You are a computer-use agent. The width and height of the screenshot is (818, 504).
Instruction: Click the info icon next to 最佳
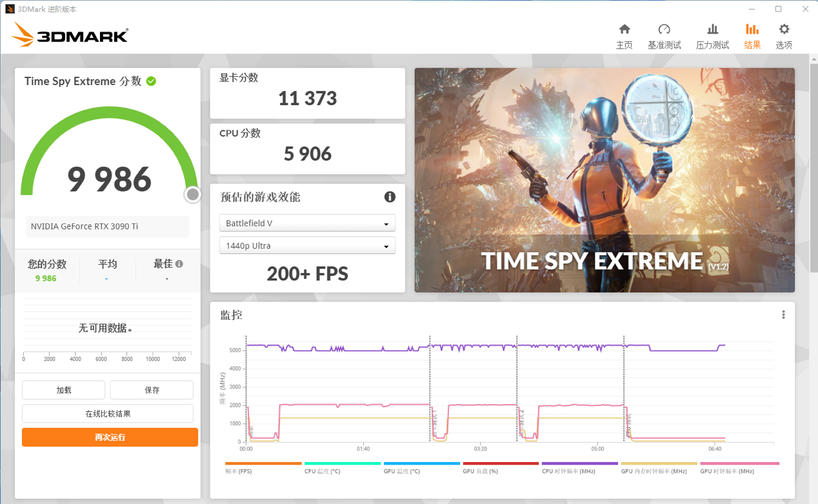179,264
